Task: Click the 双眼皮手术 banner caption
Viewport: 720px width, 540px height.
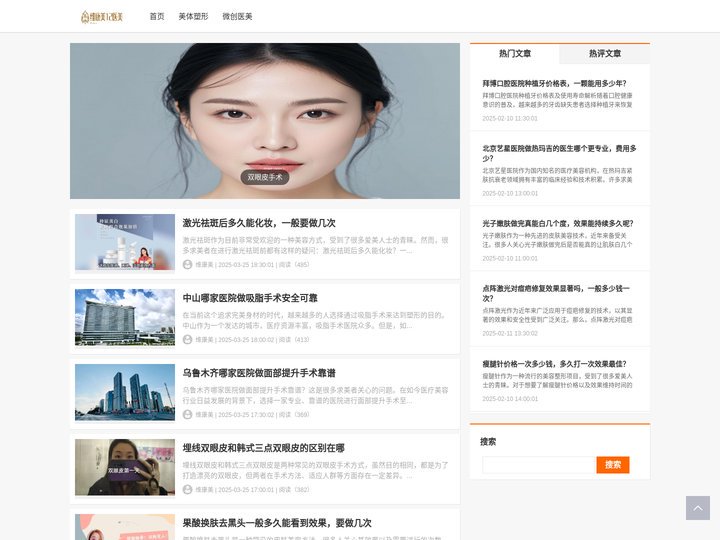Action: 264,177
